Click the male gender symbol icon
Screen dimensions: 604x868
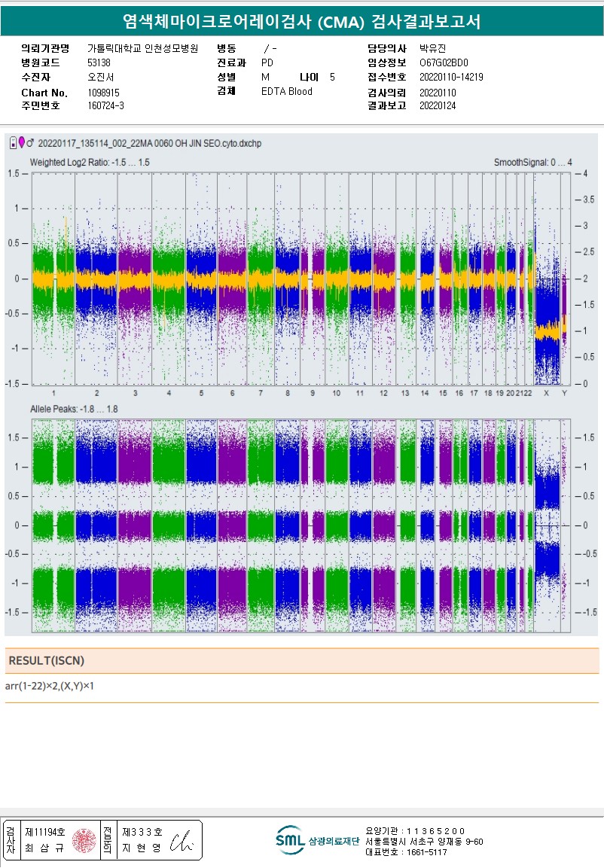pos(30,142)
